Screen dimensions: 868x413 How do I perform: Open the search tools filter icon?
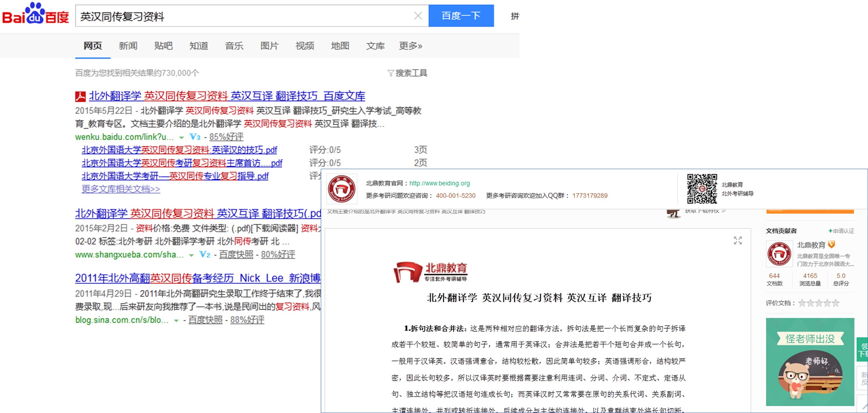(391, 73)
